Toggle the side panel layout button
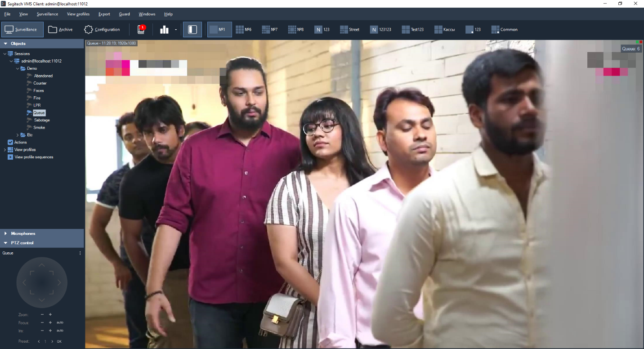 pyautogui.click(x=192, y=30)
